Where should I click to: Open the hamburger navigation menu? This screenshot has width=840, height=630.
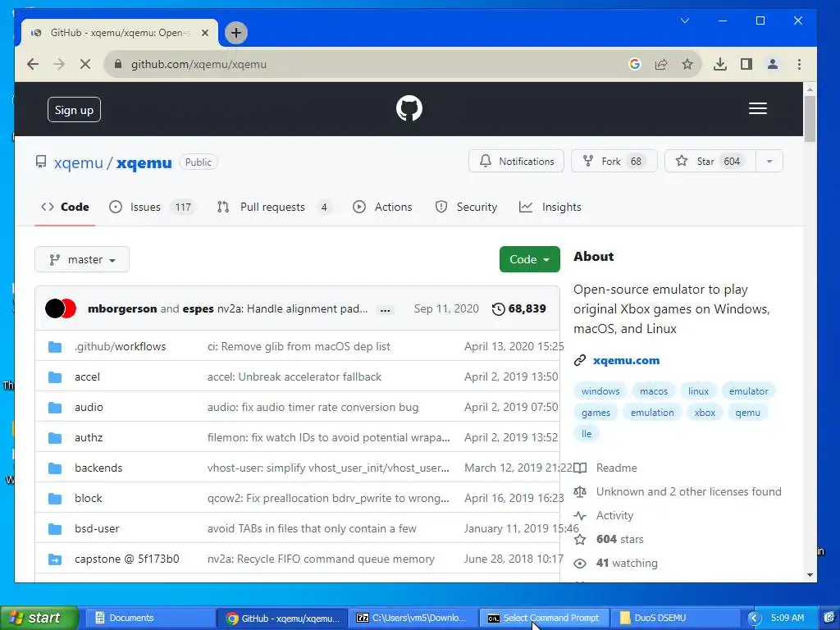757,109
